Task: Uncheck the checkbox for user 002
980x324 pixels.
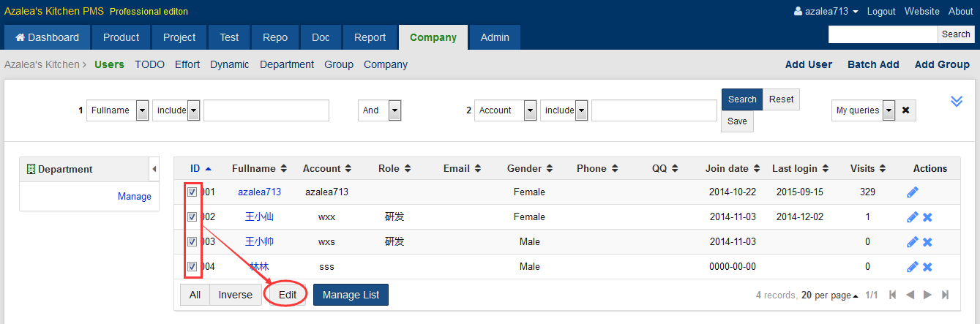Action: 192,217
